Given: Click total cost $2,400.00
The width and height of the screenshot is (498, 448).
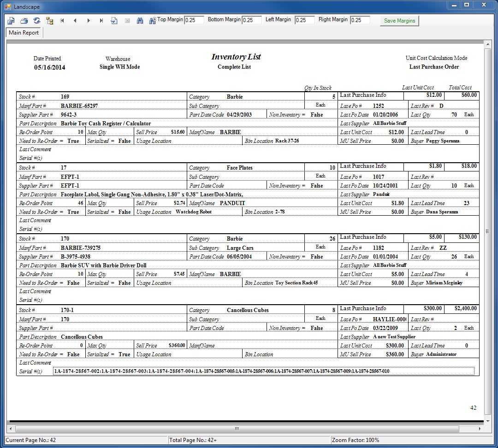Looking at the screenshot, I should 466,308.
